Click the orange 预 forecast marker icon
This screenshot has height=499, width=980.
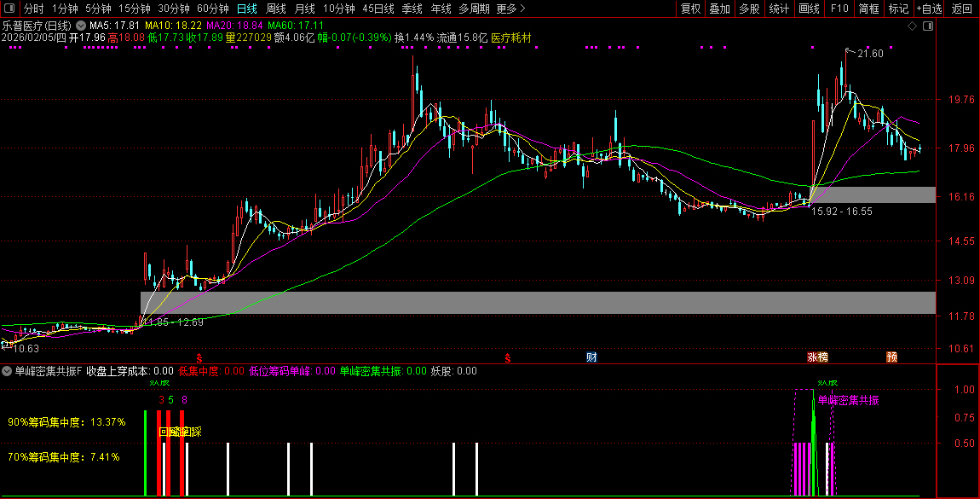click(891, 357)
